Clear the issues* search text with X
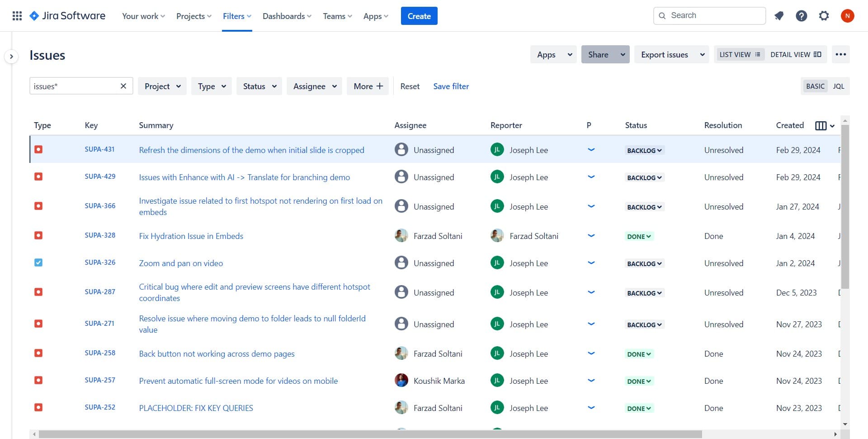868x439 pixels. coord(123,86)
